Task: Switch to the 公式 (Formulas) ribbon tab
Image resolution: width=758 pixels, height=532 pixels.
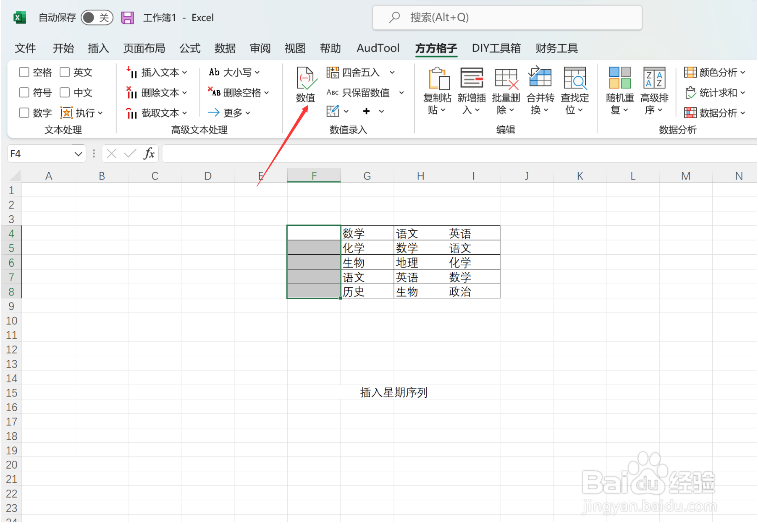Action: tap(190, 48)
